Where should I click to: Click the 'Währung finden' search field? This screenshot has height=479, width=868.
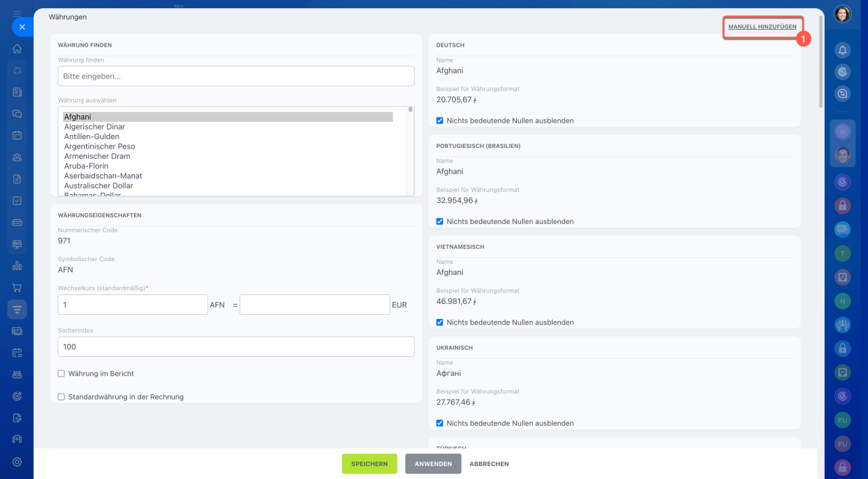[236, 76]
